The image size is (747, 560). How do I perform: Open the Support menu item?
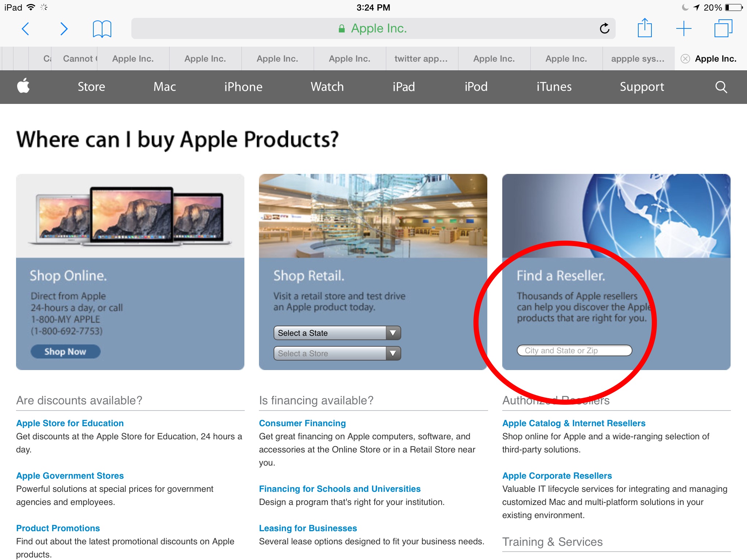tap(642, 87)
